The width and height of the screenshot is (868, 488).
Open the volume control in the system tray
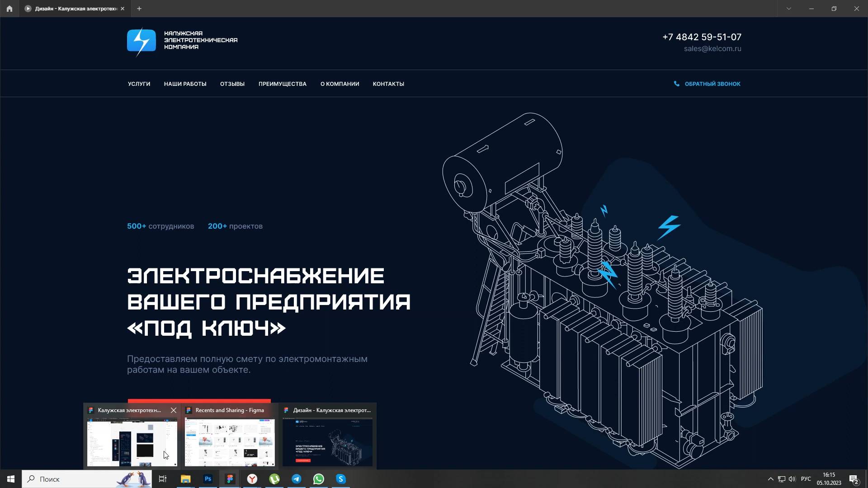[x=793, y=479]
